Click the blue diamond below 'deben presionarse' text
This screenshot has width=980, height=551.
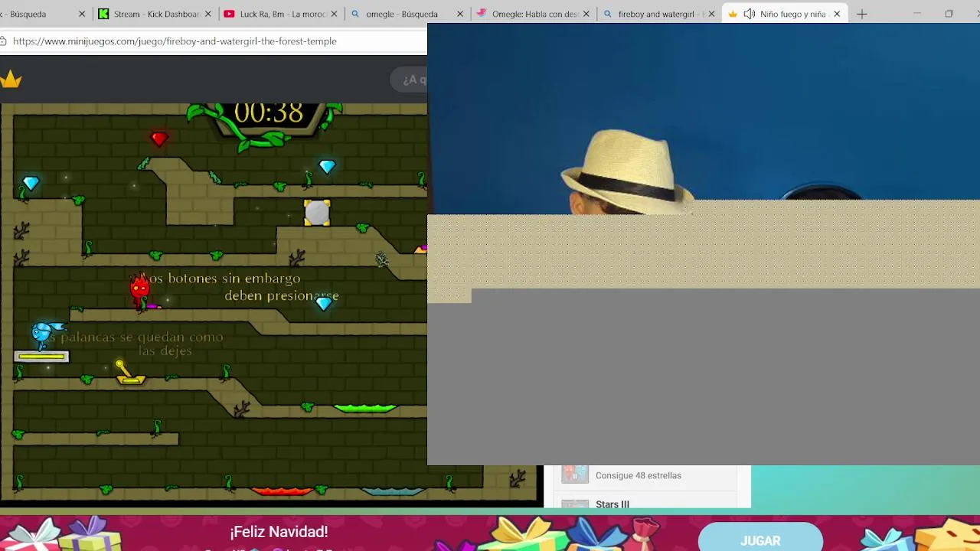(x=324, y=304)
